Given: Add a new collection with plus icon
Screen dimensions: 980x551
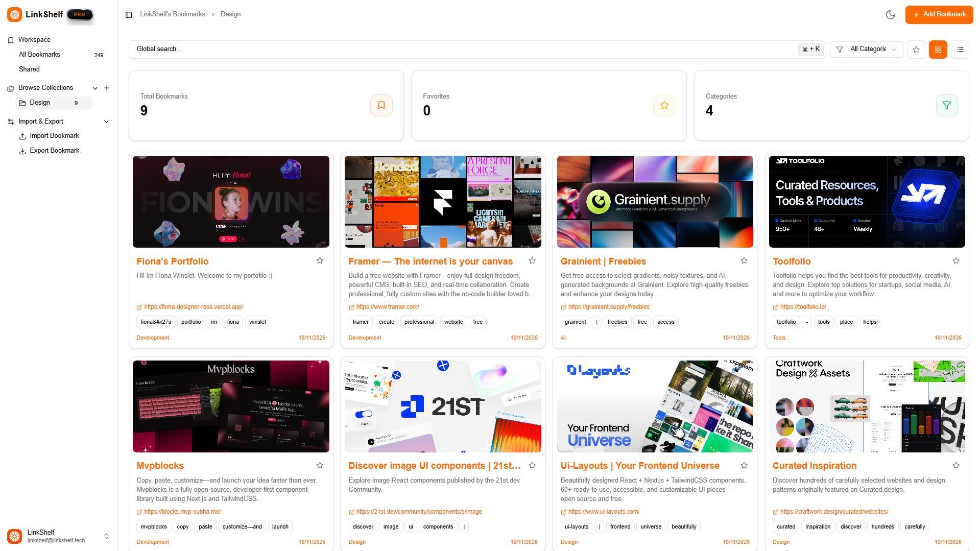Looking at the screenshot, I should 107,88.
